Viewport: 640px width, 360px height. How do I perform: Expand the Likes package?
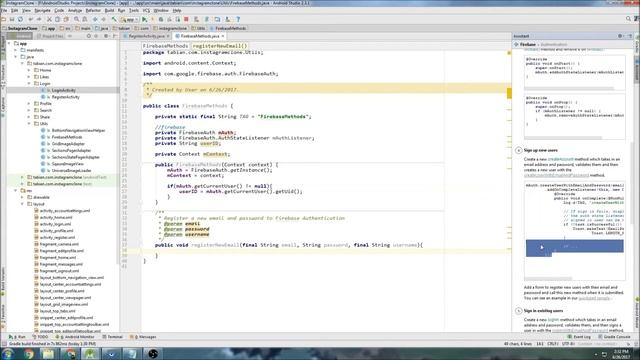tap(29, 77)
